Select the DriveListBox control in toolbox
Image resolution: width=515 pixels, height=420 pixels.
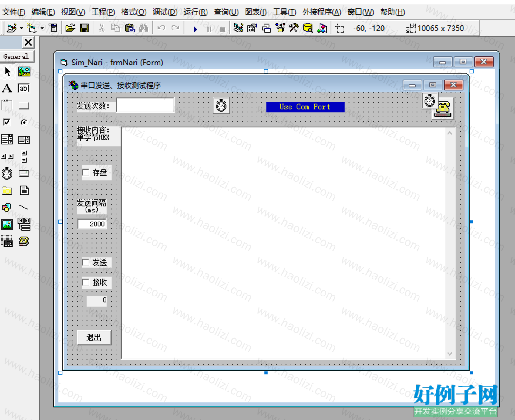24,173
